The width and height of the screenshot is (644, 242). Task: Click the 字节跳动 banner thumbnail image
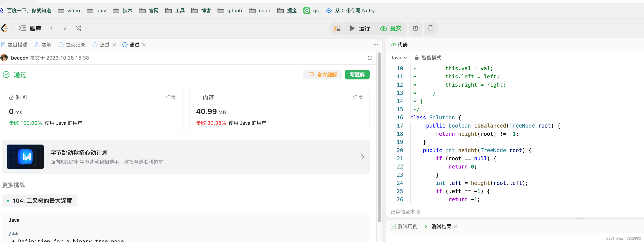pyautogui.click(x=25, y=157)
